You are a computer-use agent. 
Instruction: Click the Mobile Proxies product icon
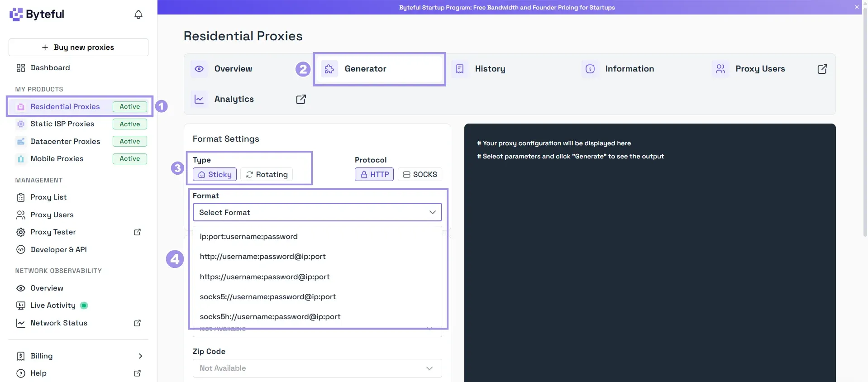tap(21, 159)
